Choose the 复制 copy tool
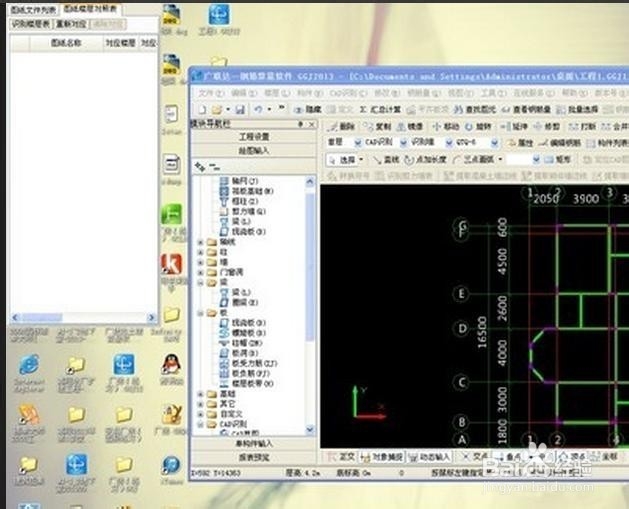Image resolution: width=629 pixels, height=509 pixels. pyautogui.click(x=377, y=126)
